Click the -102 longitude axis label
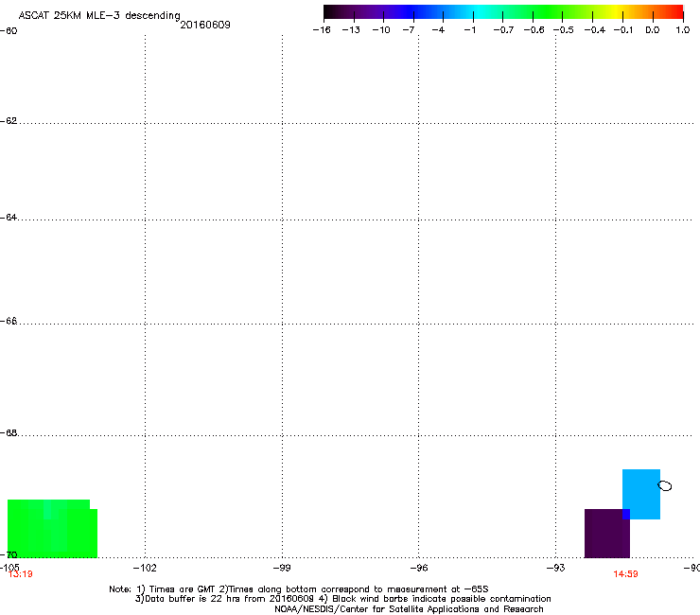This screenshot has width=700, height=615. tap(145, 568)
